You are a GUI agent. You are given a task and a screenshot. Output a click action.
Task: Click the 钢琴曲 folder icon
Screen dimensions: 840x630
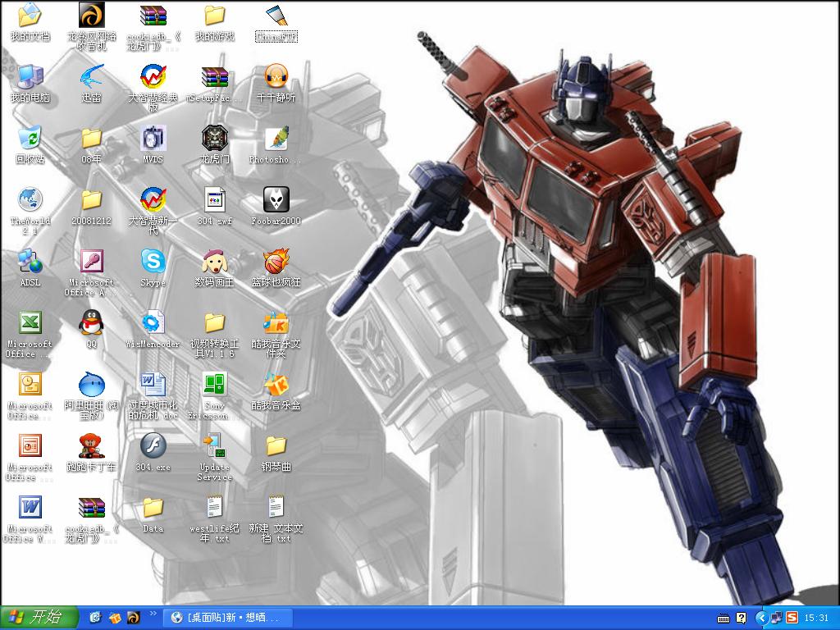click(x=276, y=447)
